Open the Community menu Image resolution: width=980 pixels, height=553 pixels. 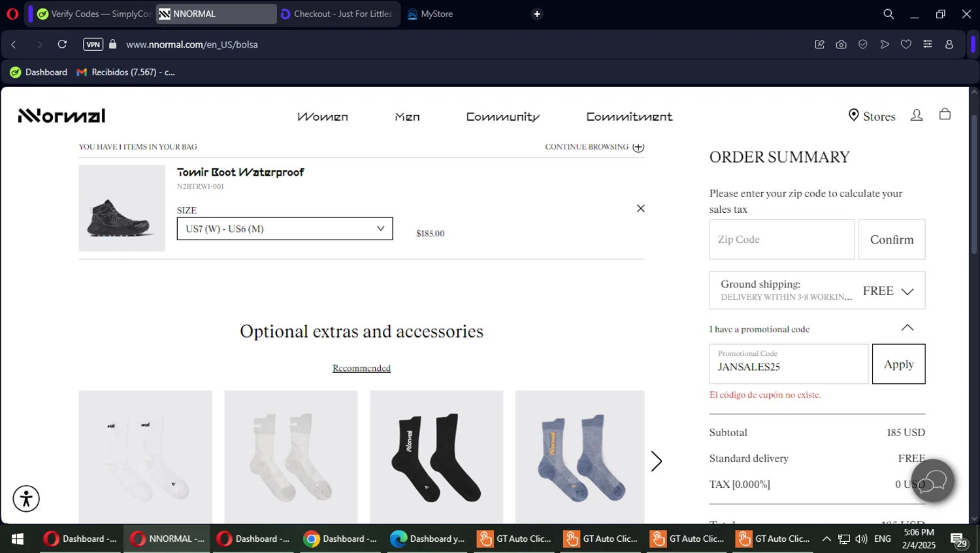point(503,117)
